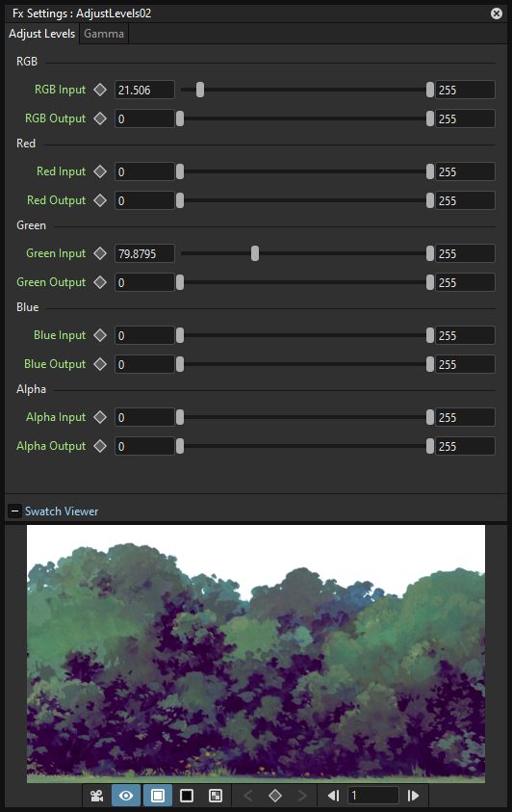Toggle keyframe diamond for Alpha Output

(x=100, y=446)
